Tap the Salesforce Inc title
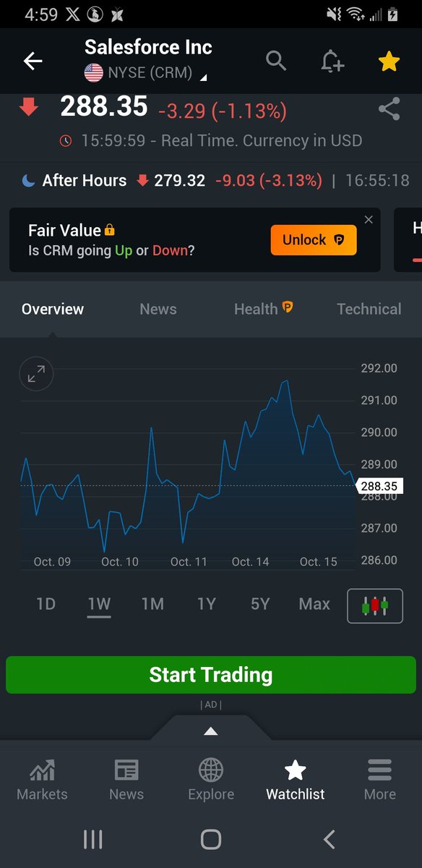 (148, 48)
